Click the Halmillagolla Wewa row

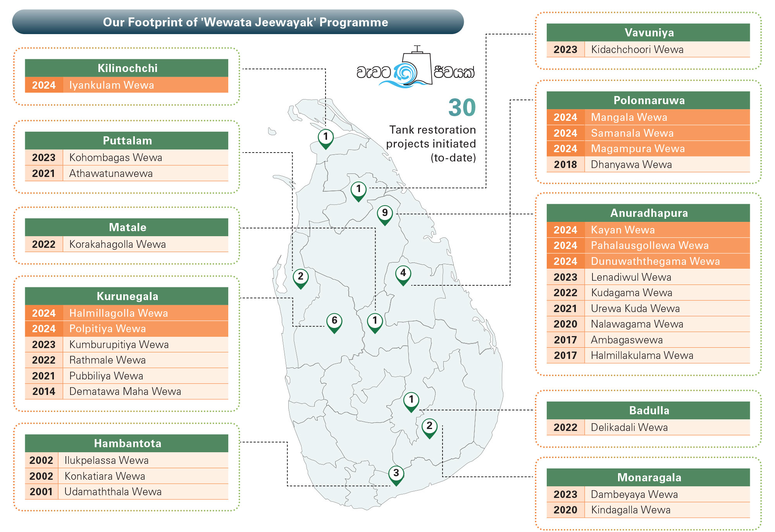click(127, 313)
